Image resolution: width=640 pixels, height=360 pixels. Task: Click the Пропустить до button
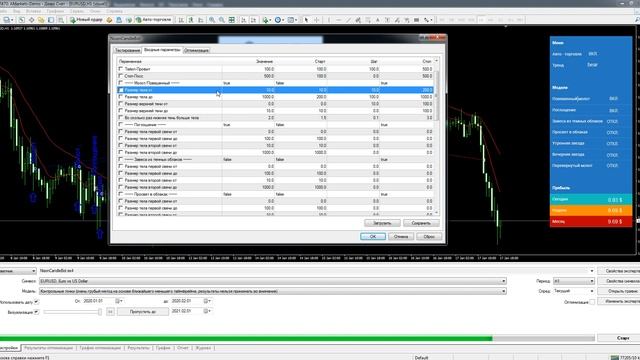click(x=143, y=311)
